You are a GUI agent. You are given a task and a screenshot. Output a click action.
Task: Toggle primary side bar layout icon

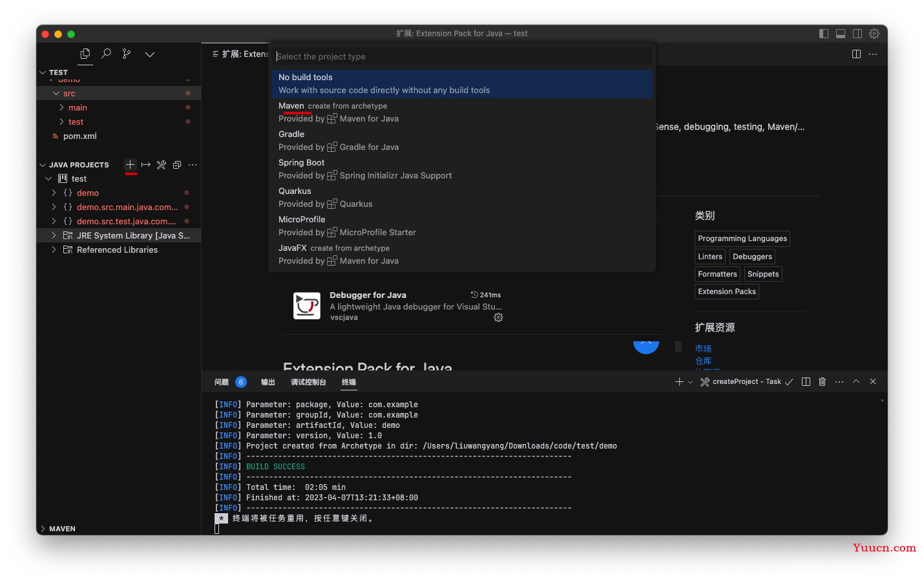point(824,34)
